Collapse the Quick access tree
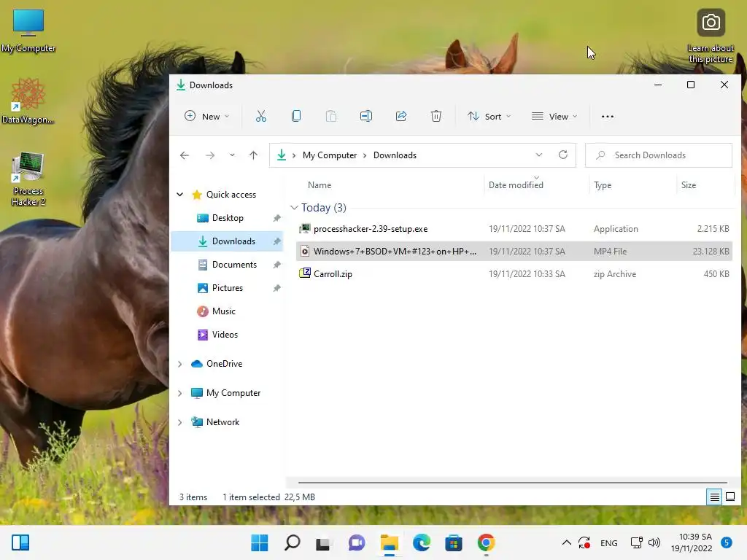747x560 pixels. tap(180, 194)
